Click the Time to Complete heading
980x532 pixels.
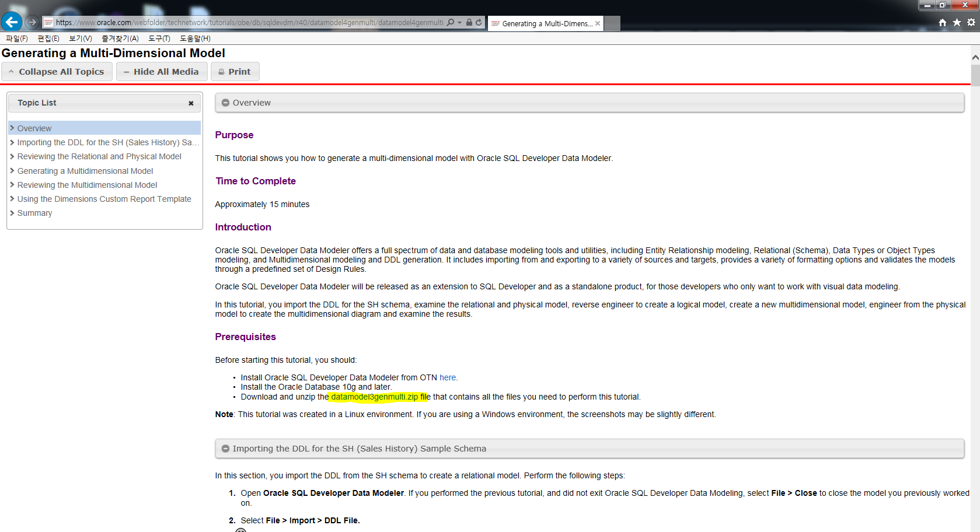[x=256, y=181]
